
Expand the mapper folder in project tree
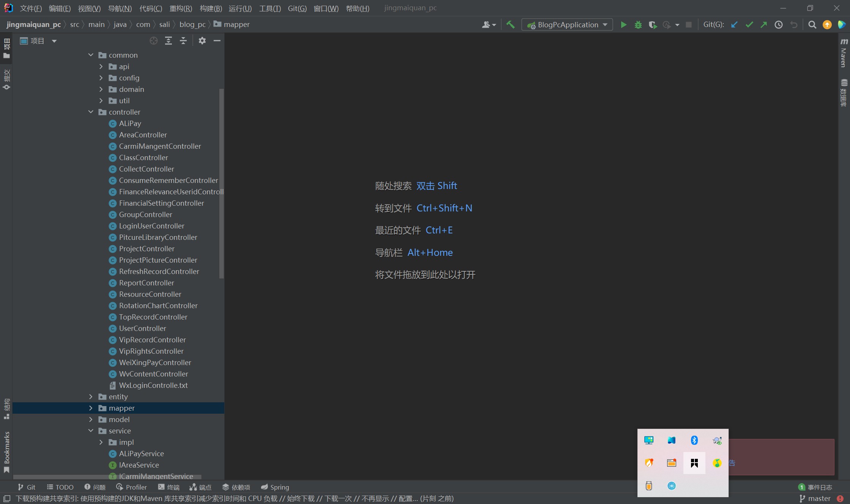point(91,408)
